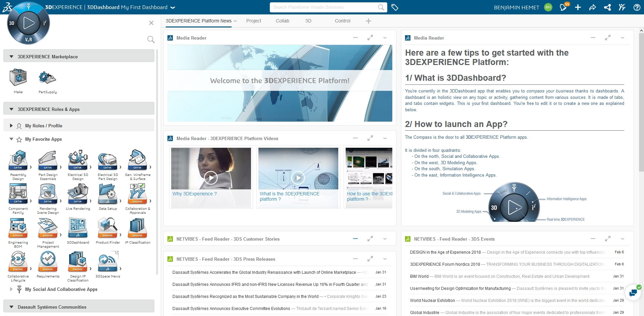Switch to the Control tab
The image size is (644, 316).
coord(342,21)
